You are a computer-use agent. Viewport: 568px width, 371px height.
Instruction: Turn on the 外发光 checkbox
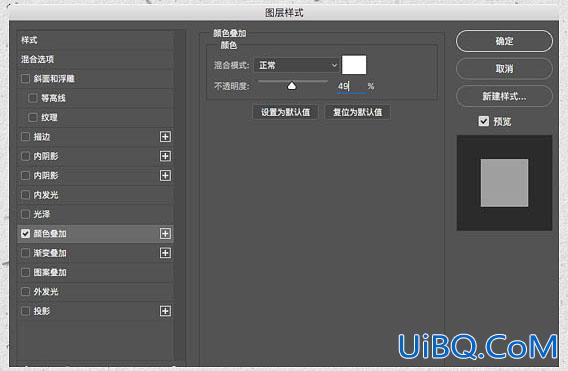(25, 292)
